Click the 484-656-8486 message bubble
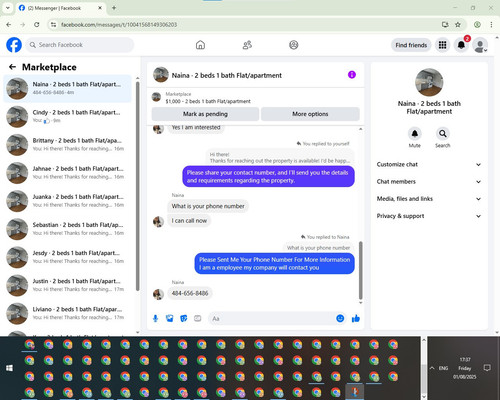This screenshot has width=500, height=400. tap(190, 293)
